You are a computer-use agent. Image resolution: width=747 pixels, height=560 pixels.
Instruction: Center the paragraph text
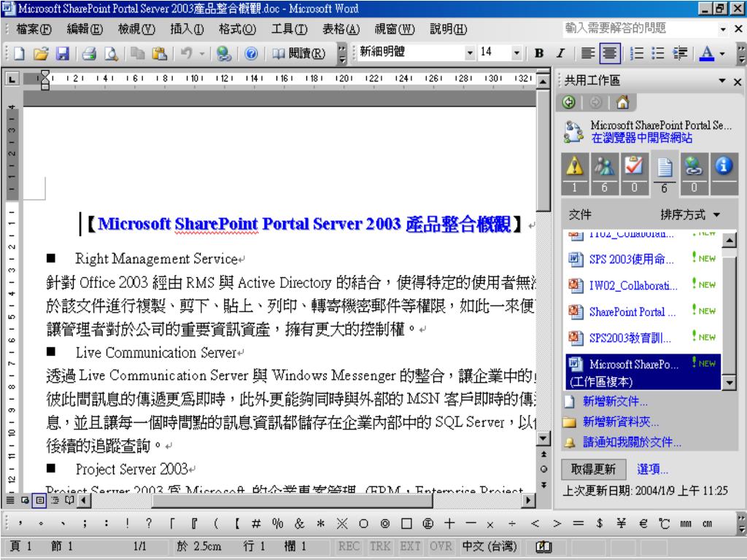[610, 53]
